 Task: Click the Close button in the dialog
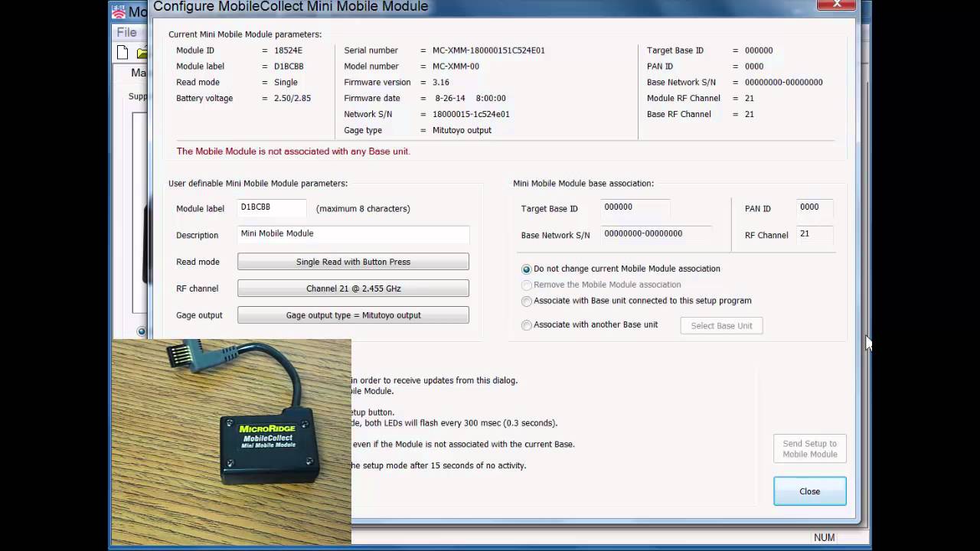[809, 491]
